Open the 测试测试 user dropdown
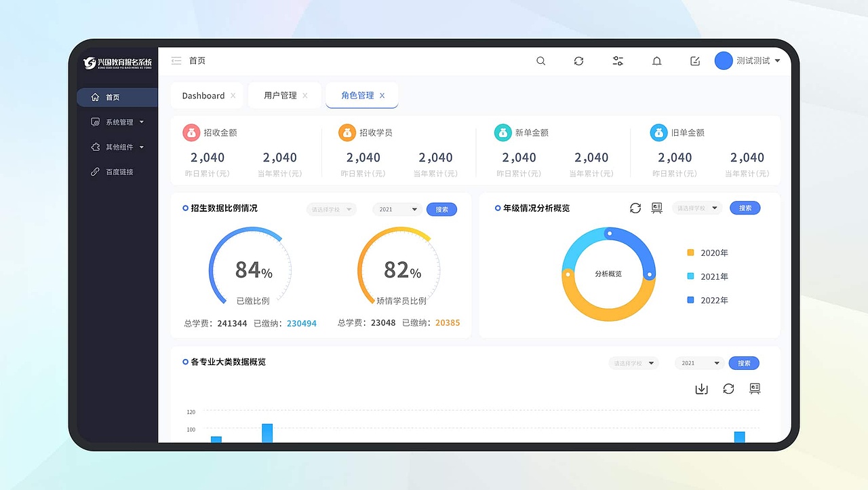 click(x=758, y=61)
